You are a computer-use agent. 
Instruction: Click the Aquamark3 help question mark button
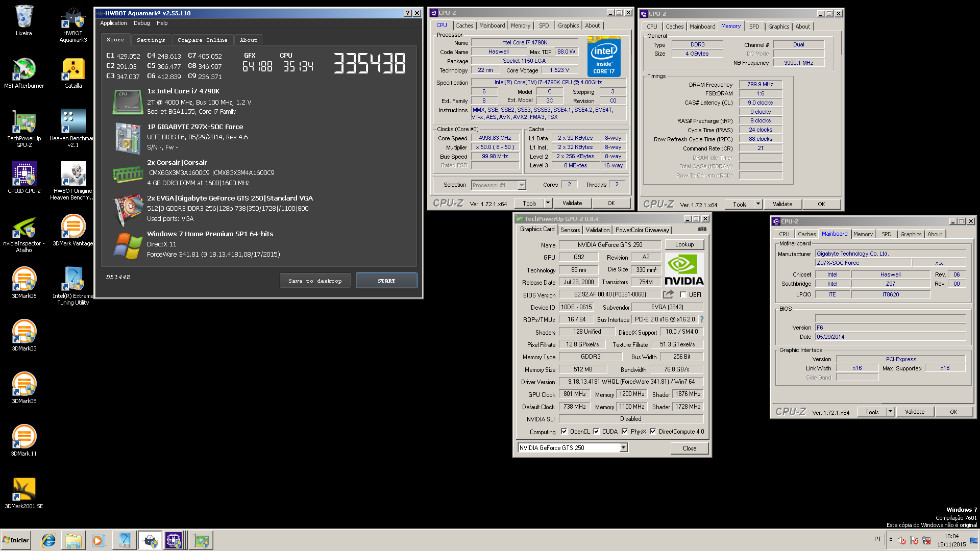(x=408, y=13)
